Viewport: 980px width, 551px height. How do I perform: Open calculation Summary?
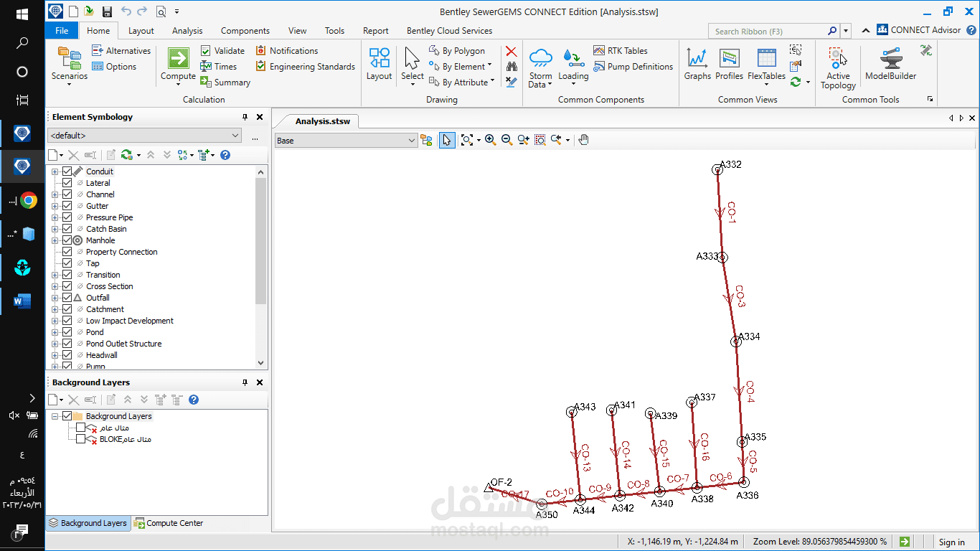(225, 83)
